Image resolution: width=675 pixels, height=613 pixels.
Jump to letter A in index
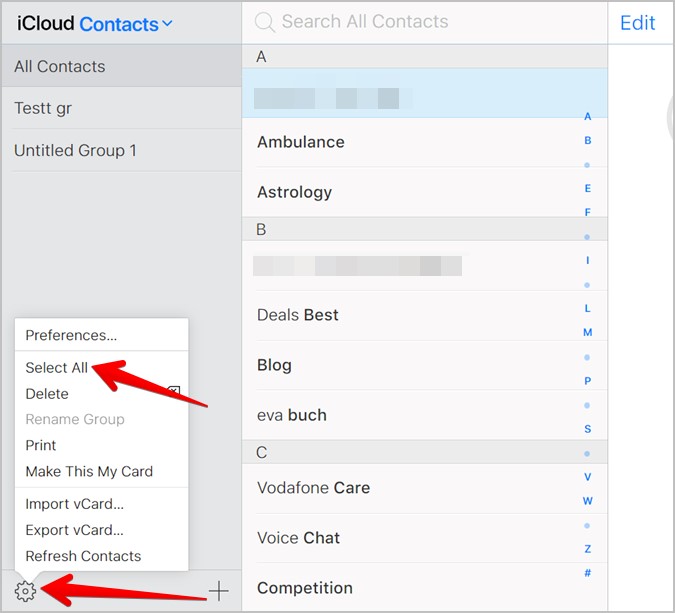tap(588, 116)
